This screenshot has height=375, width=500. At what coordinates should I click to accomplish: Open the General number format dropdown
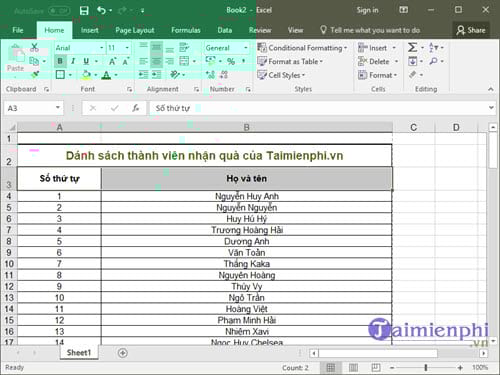[x=246, y=48]
